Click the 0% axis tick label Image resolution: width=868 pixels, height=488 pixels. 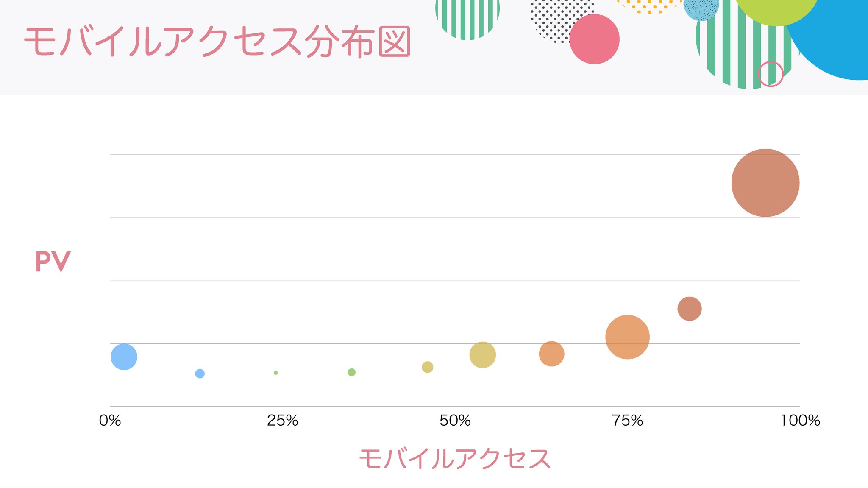point(110,421)
